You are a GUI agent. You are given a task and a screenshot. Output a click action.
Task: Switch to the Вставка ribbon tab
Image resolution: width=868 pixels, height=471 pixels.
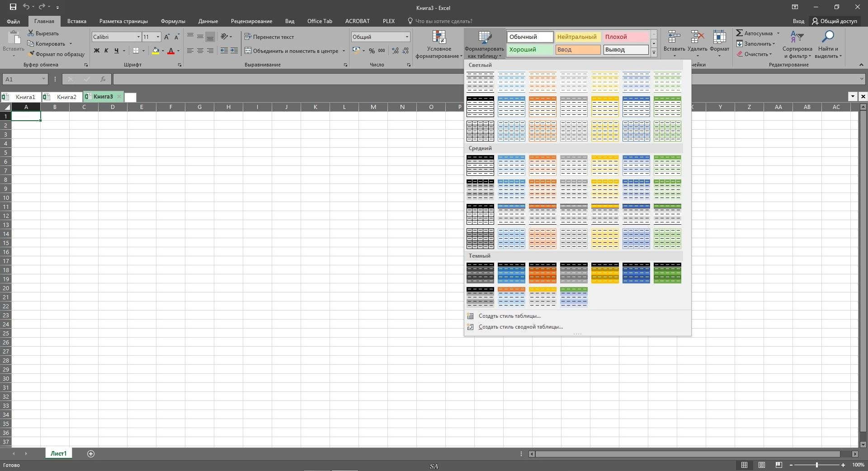coord(76,21)
